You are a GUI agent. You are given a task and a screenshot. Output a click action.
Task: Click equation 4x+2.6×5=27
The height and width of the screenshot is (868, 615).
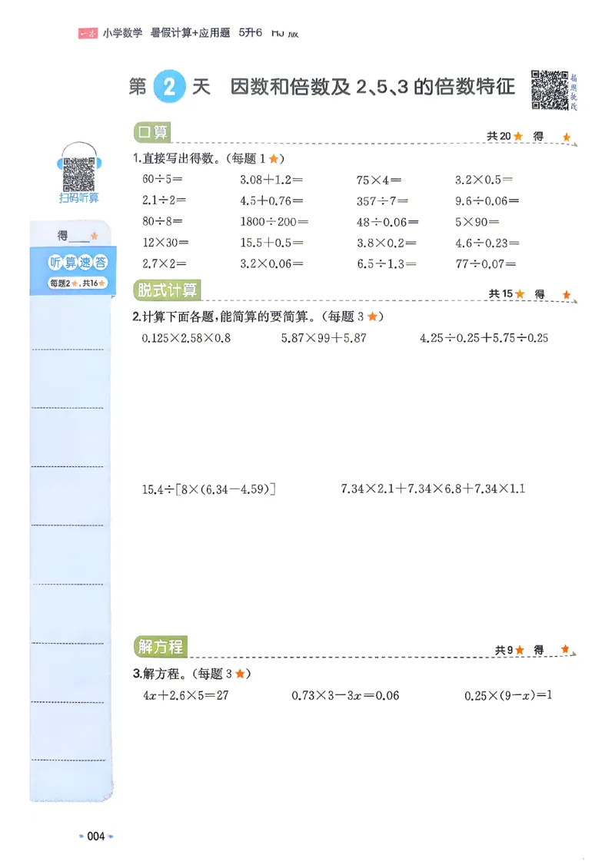(185, 695)
